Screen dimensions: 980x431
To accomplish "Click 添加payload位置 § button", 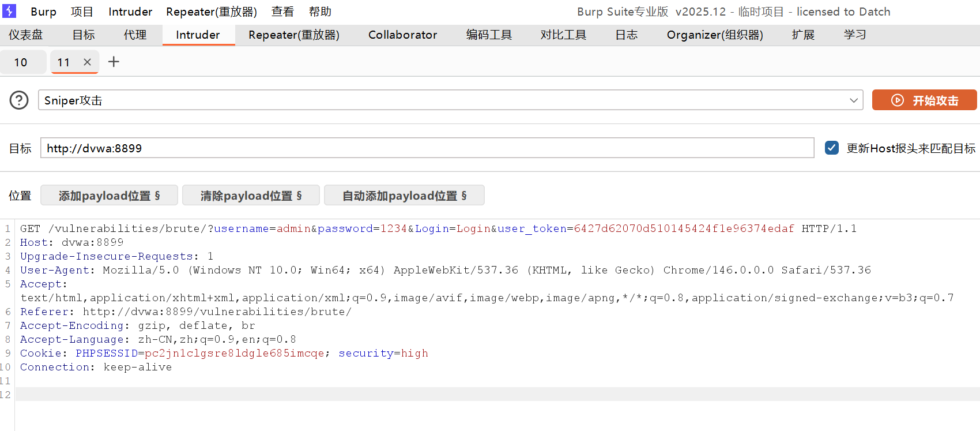I will pos(109,196).
